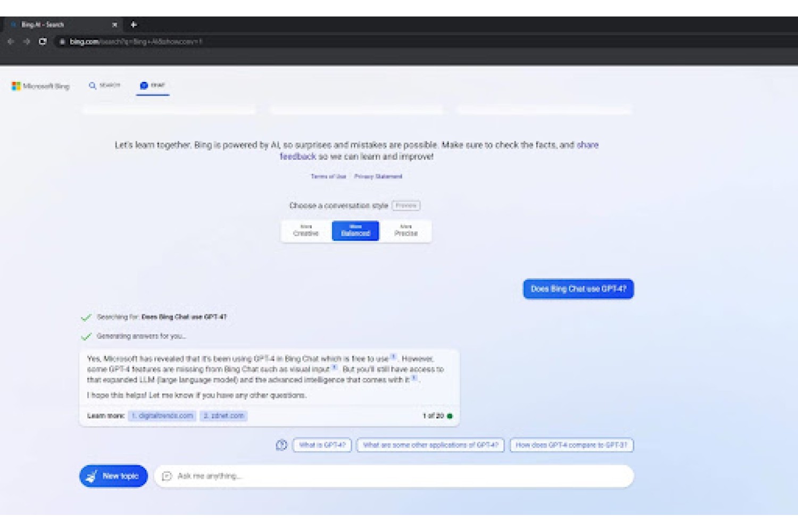Open the Terms of Use link

328,176
